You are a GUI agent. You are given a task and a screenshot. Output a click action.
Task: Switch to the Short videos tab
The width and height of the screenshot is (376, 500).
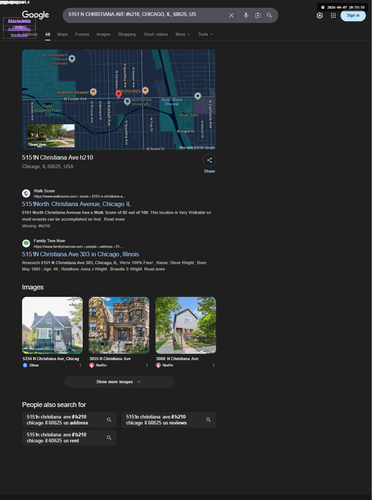point(156,34)
